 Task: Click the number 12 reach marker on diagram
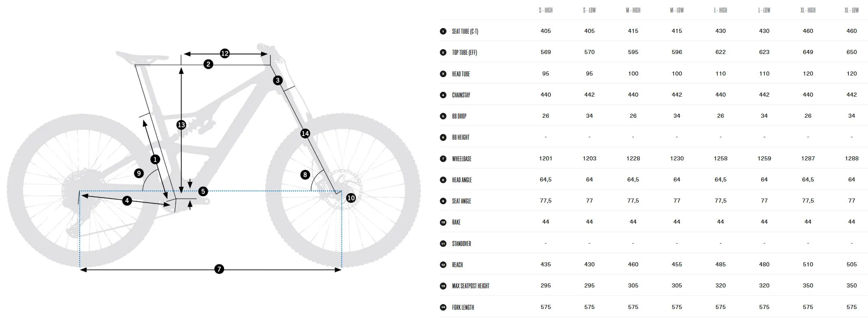coord(225,54)
